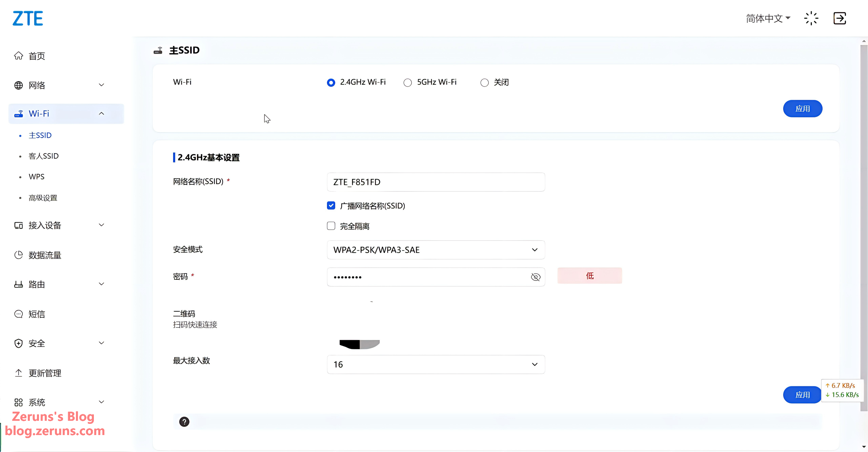Screen dimensions: 868x452
Task: Open the 短信 SMS page
Action: (x=37, y=314)
